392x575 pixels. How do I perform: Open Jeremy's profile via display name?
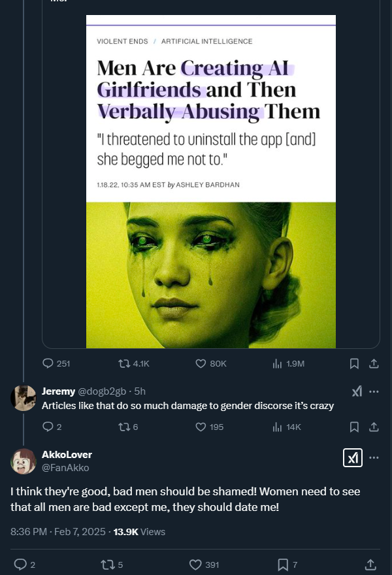58,391
